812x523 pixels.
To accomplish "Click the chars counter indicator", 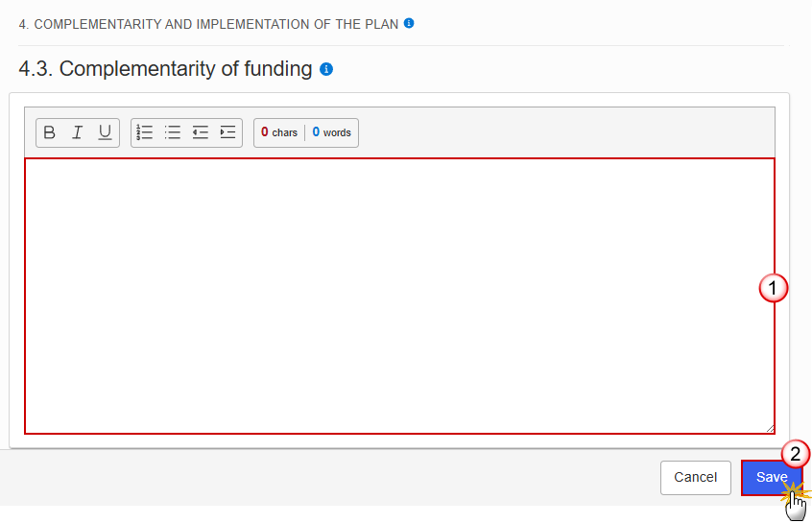I will (279, 132).
